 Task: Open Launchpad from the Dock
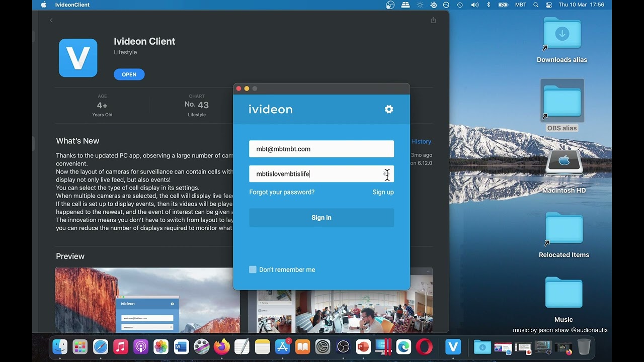(80, 347)
